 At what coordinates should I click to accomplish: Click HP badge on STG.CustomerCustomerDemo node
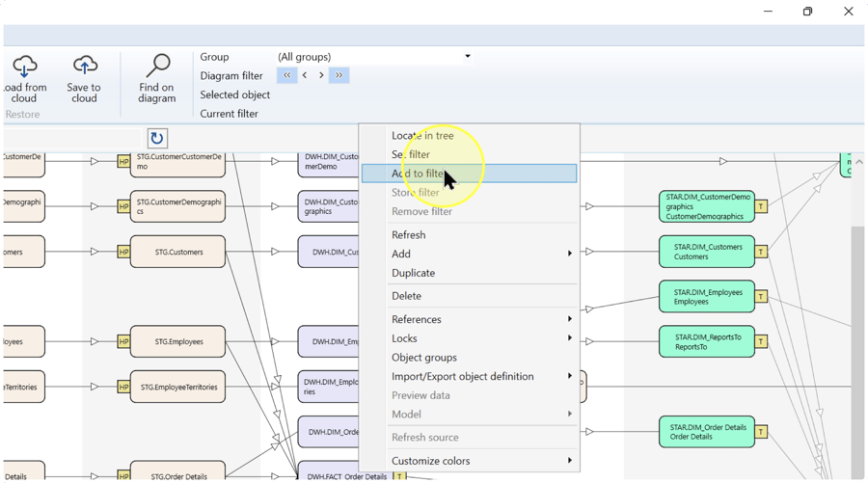point(123,162)
